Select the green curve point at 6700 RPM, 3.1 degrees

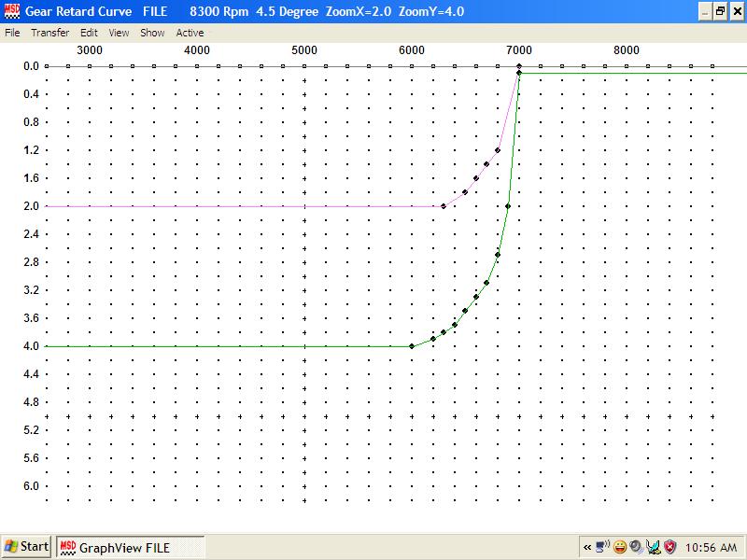coord(486,283)
